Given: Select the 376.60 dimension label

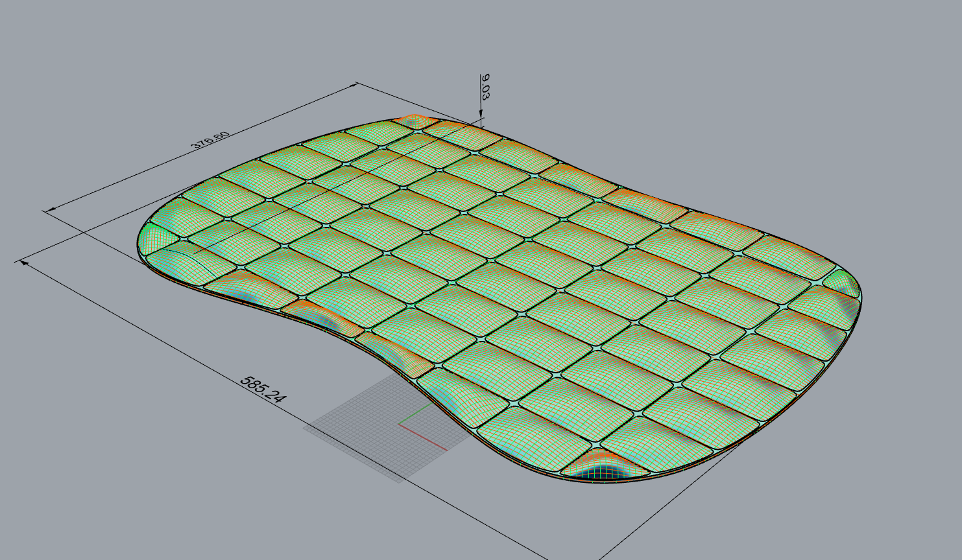Looking at the screenshot, I should tap(210, 140).
